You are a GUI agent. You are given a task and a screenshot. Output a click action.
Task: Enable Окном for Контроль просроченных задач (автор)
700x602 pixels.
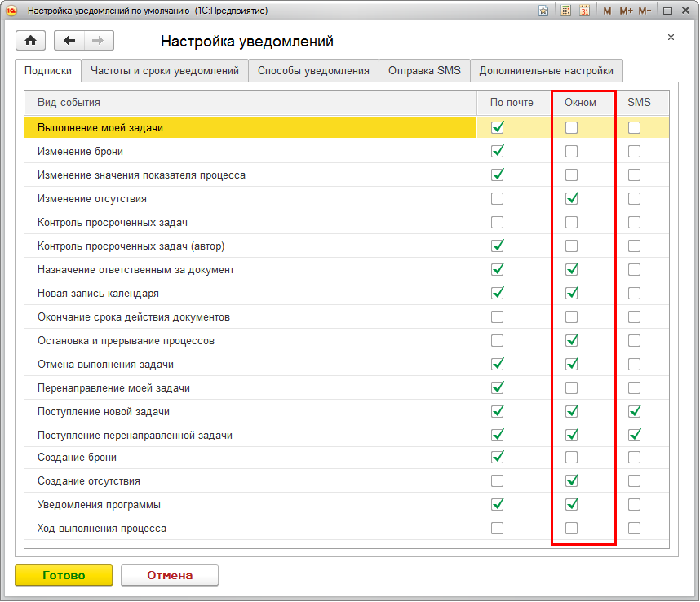571,246
